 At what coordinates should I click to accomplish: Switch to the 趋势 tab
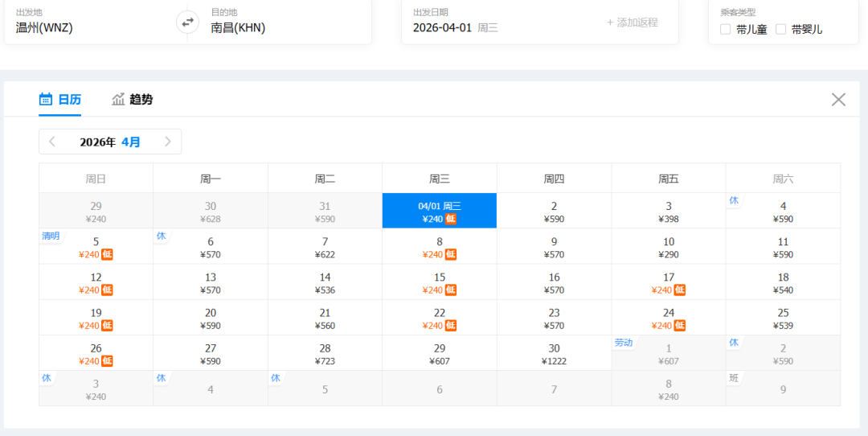pos(141,100)
